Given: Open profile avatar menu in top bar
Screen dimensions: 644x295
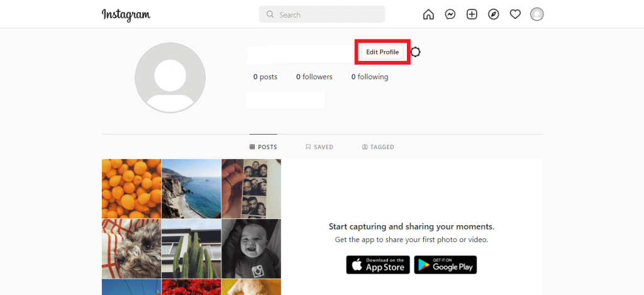Looking at the screenshot, I should point(537,14).
